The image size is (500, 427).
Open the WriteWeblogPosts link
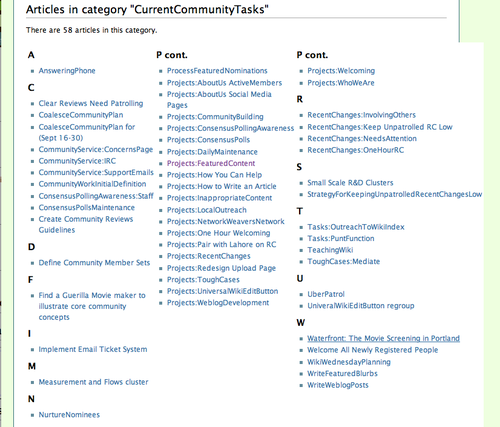338,385
